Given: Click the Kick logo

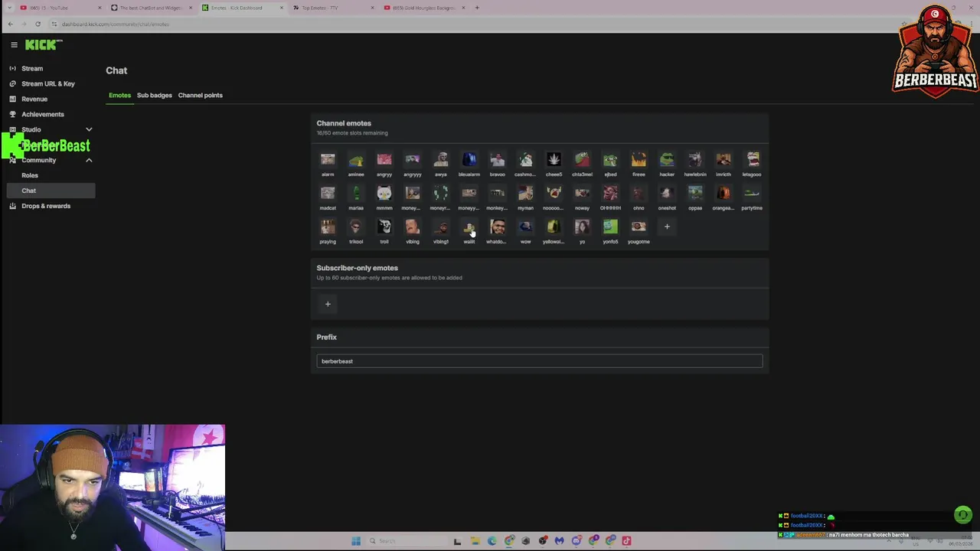Looking at the screenshot, I should tap(42, 45).
